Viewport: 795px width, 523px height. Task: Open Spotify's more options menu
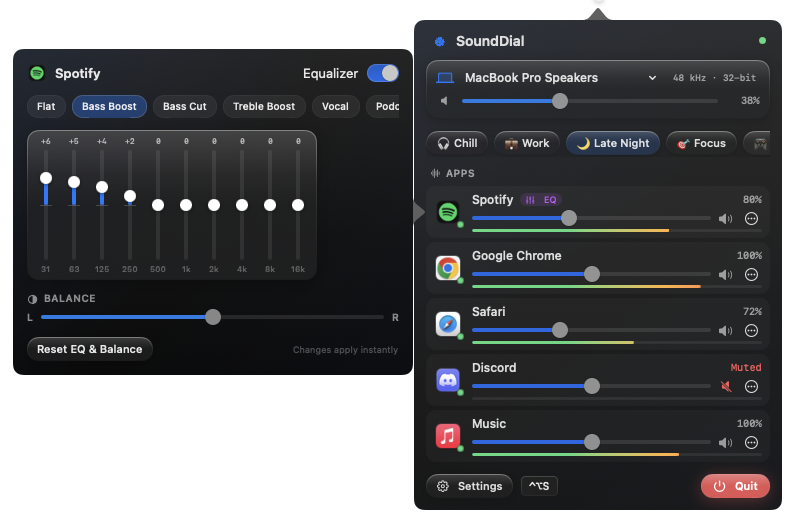click(751, 218)
